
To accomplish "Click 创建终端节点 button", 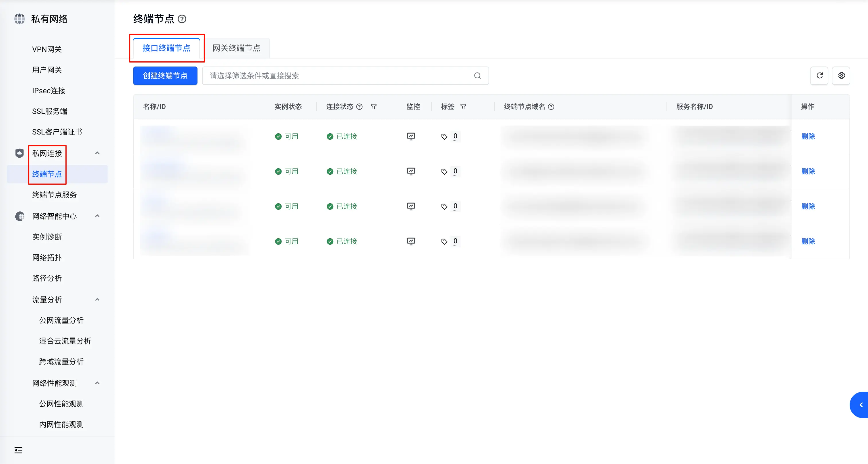I will (165, 75).
